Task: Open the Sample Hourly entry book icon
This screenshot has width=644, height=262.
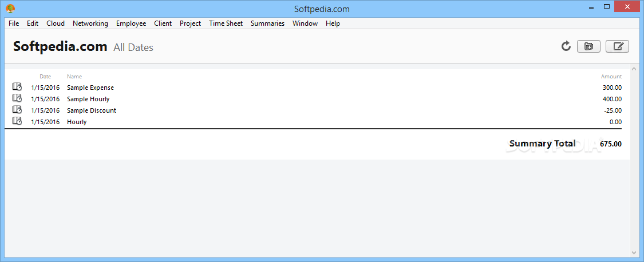Action: click(17, 98)
